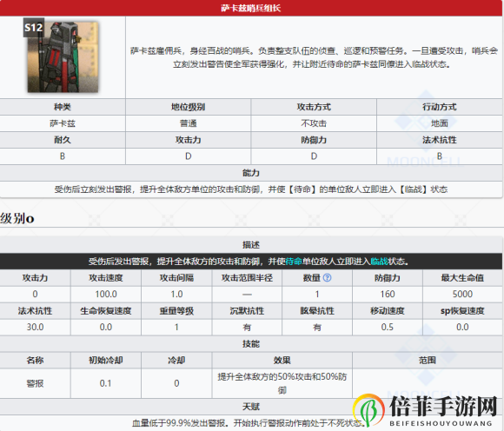Click the 效果 header cell
Screen dimensions: 504x431
[282, 361]
